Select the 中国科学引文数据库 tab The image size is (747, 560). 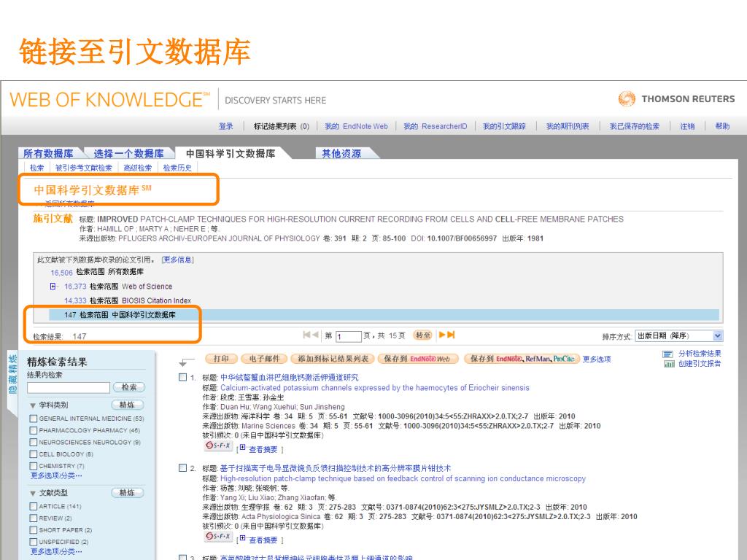pyautogui.click(x=231, y=153)
